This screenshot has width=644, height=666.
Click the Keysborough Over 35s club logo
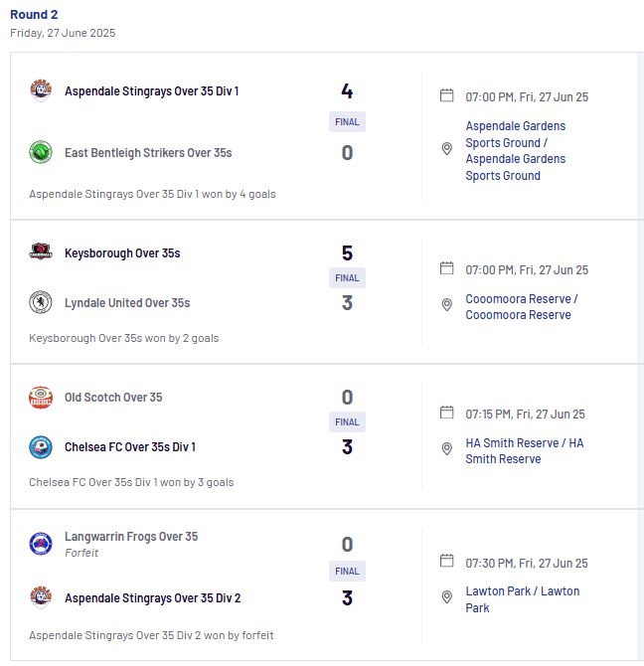click(41, 251)
